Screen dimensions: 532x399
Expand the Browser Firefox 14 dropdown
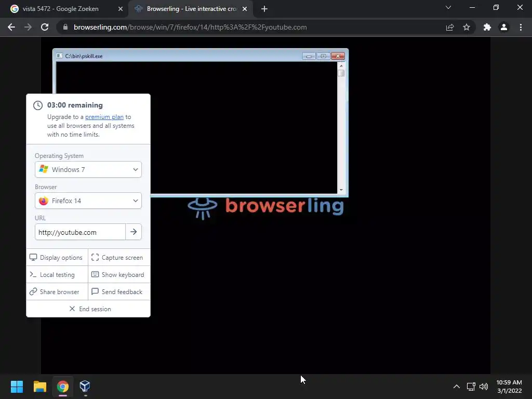88,201
